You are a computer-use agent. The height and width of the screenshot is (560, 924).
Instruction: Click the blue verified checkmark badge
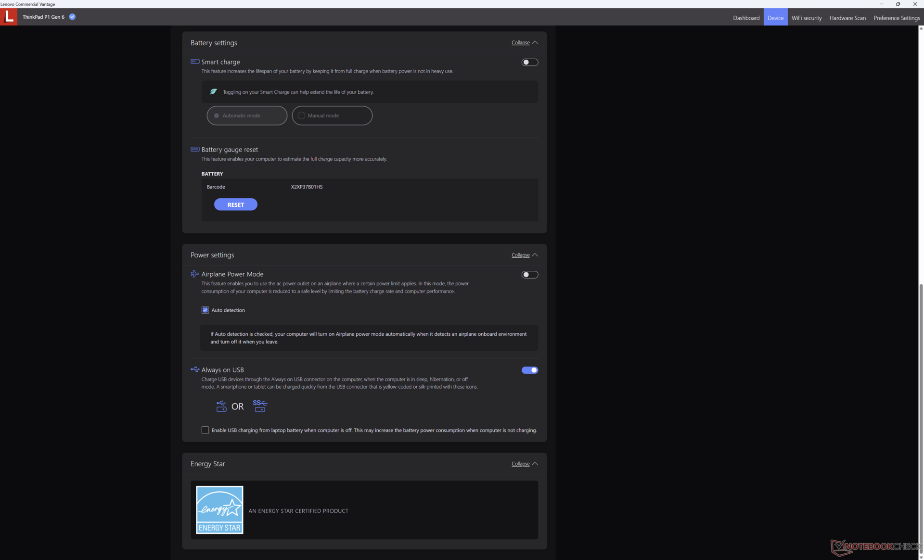pos(72,17)
